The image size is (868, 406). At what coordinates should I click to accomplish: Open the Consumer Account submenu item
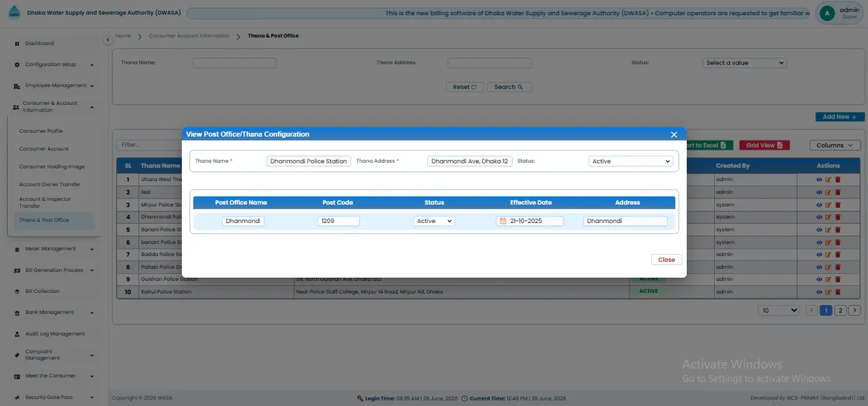pyautogui.click(x=44, y=148)
